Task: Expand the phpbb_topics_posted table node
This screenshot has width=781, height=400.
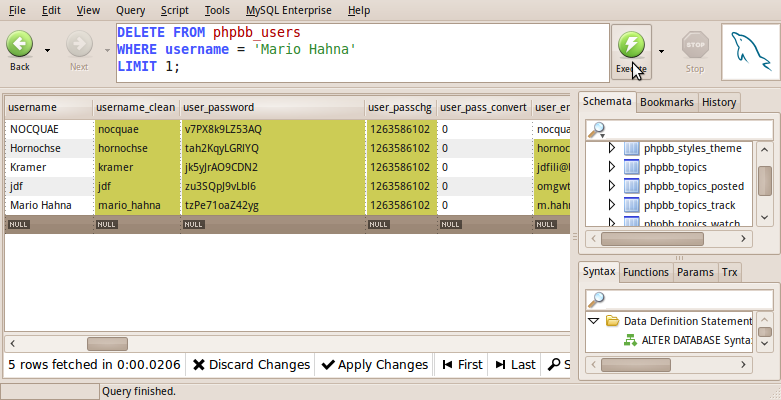Action: [612, 186]
